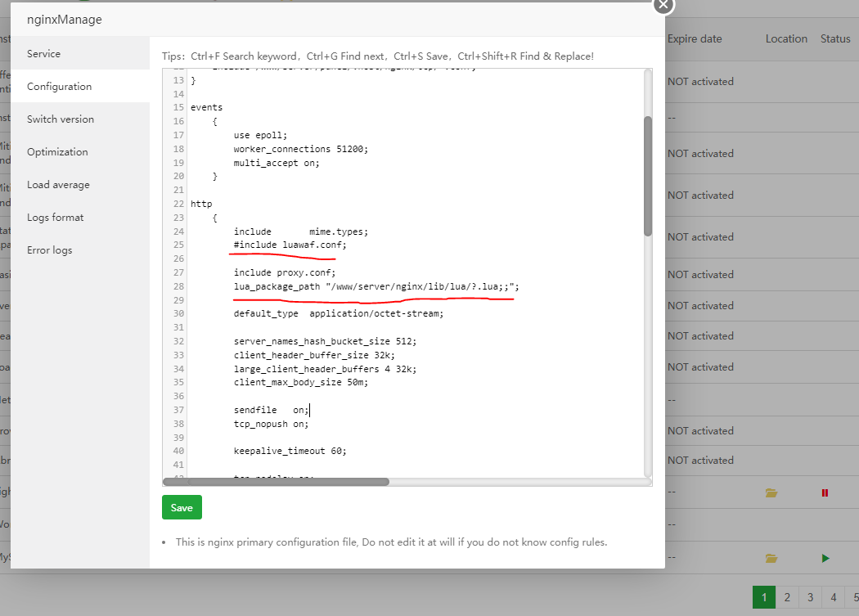Go to page 4 in pagination
Viewport: 859px width, 616px height.
834,597
